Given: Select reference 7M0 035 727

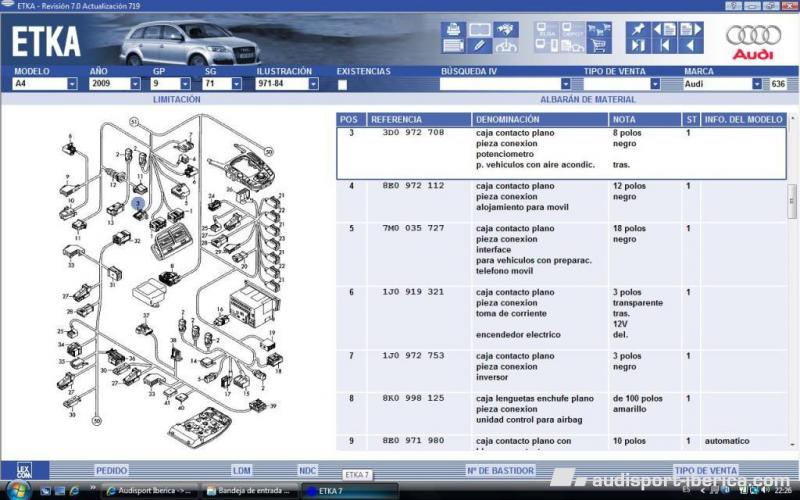Looking at the screenshot, I should point(413,228).
